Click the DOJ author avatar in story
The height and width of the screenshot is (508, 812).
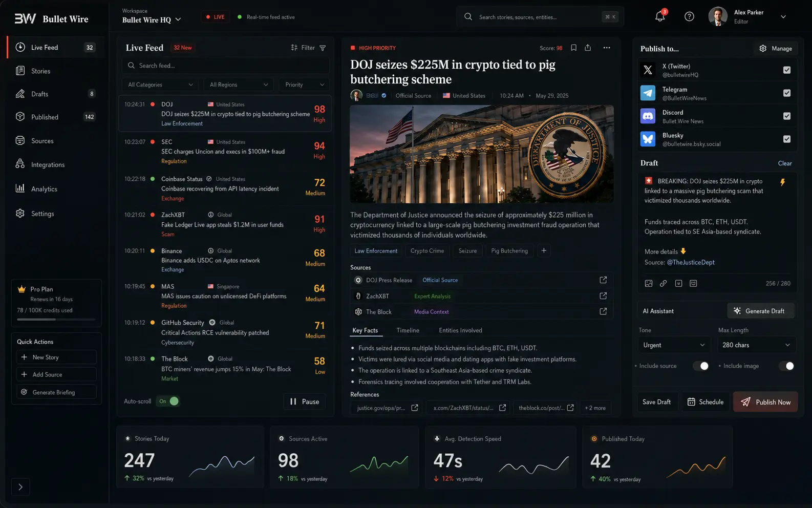356,95
